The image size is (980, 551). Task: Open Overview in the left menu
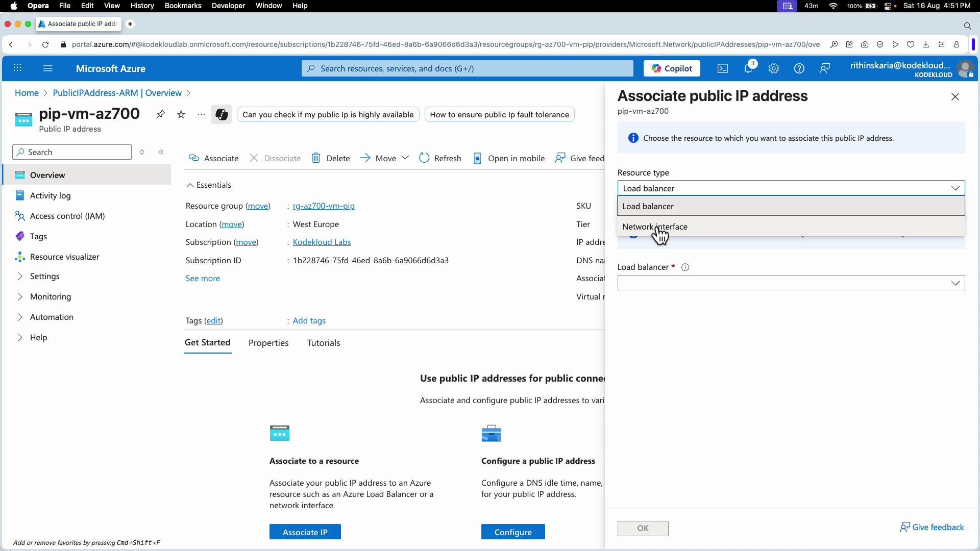[87, 175]
